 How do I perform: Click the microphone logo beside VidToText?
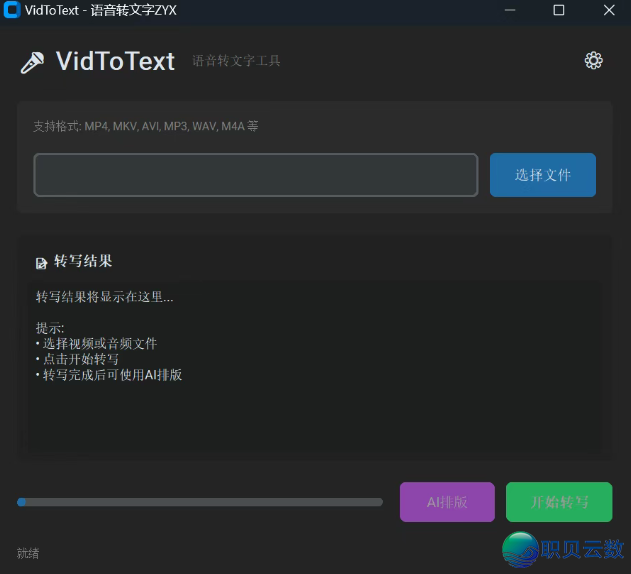32,63
